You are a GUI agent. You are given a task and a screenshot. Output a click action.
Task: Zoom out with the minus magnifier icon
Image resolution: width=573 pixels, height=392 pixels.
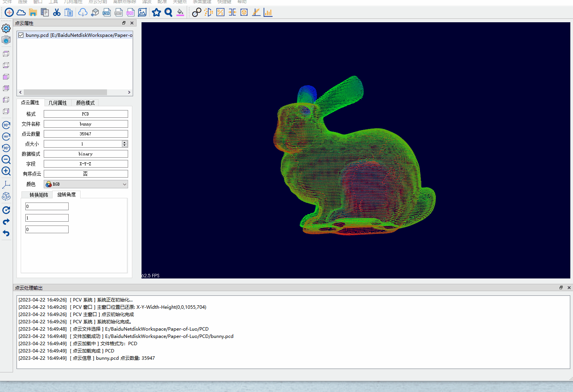[6, 160]
